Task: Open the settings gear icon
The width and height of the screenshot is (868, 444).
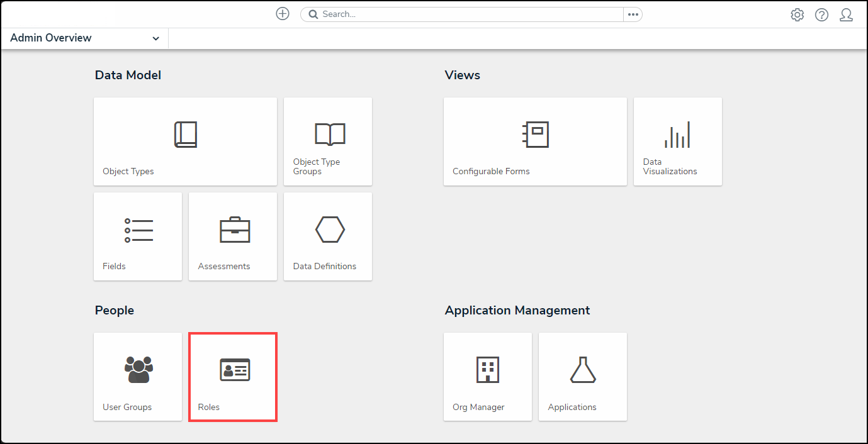Action: [x=797, y=15]
